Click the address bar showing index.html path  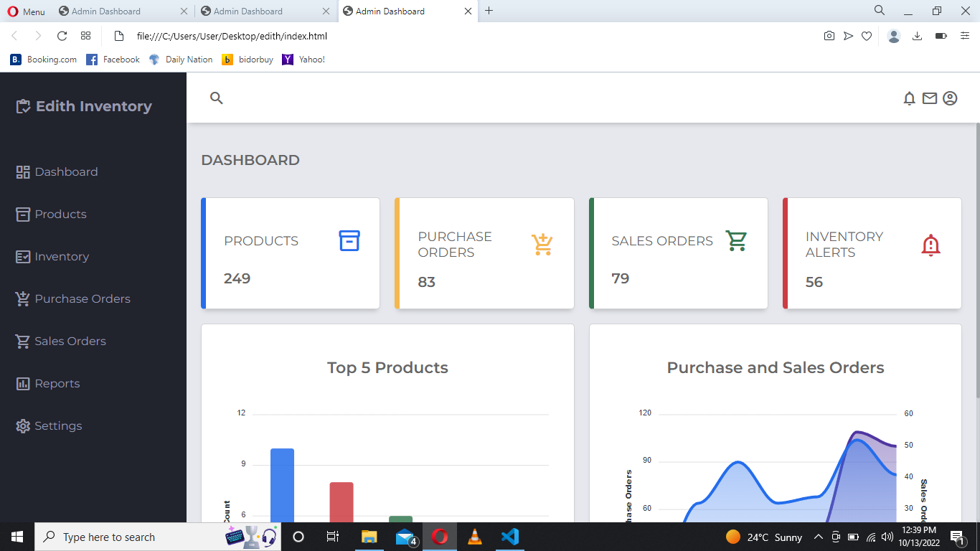pos(233,36)
